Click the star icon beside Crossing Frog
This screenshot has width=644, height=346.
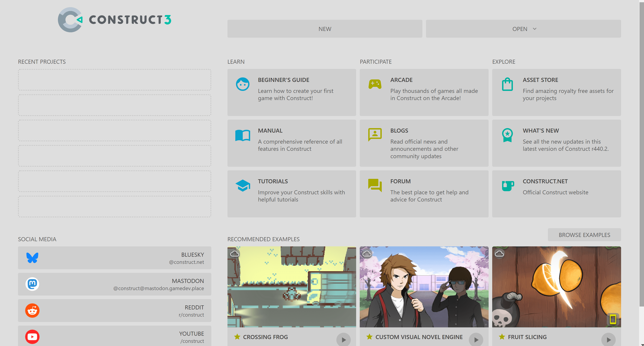click(x=237, y=337)
